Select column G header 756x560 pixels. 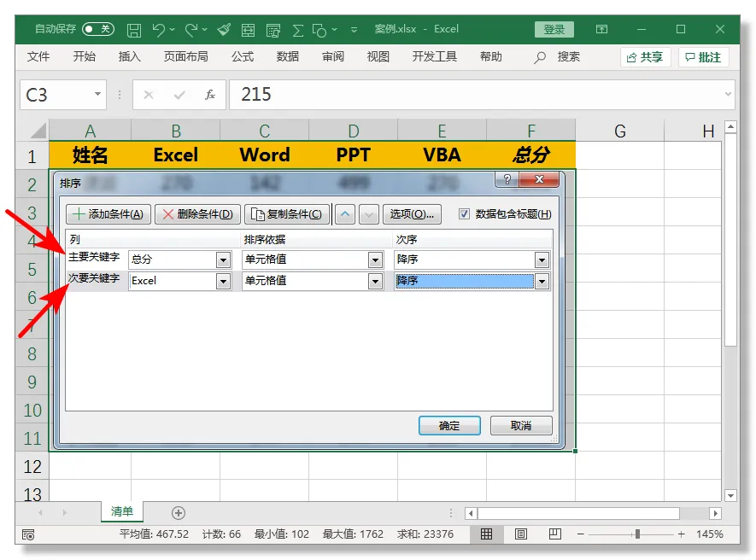(620, 131)
